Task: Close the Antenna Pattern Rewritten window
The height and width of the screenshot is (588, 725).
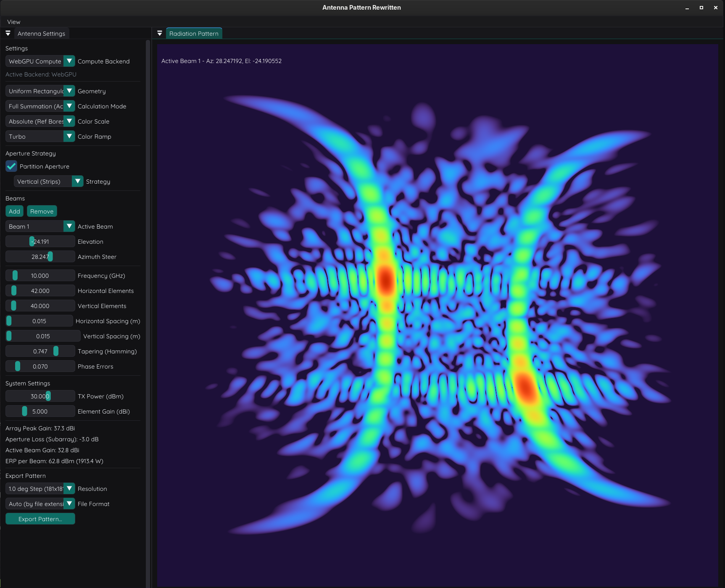Action: [716, 8]
